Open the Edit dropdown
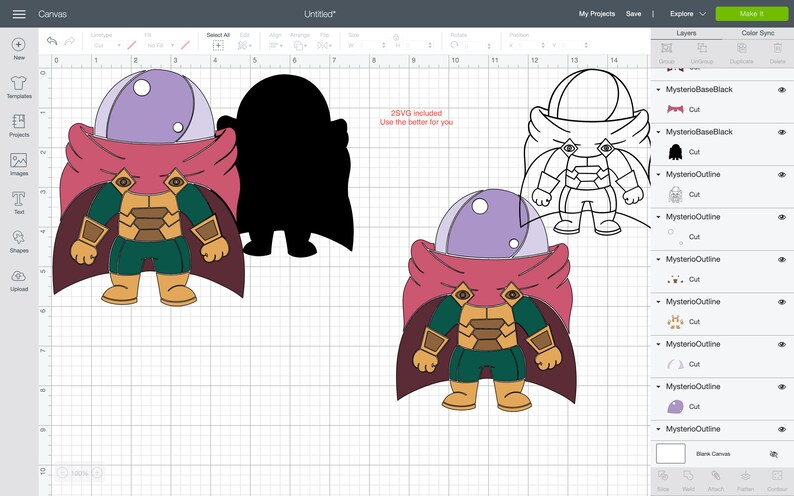This screenshot has height=496, width=794. [x=245, y=46]
